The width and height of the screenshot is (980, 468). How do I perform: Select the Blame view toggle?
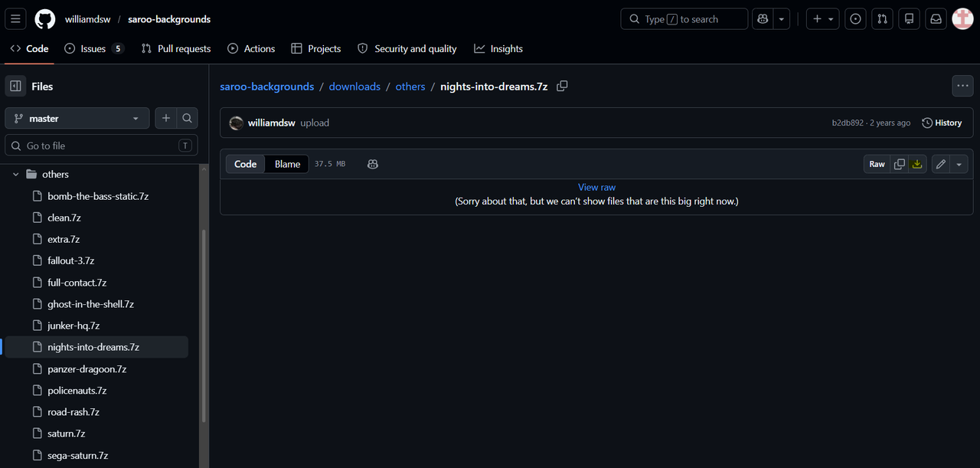pyautogui.click(x=287, y=164)
